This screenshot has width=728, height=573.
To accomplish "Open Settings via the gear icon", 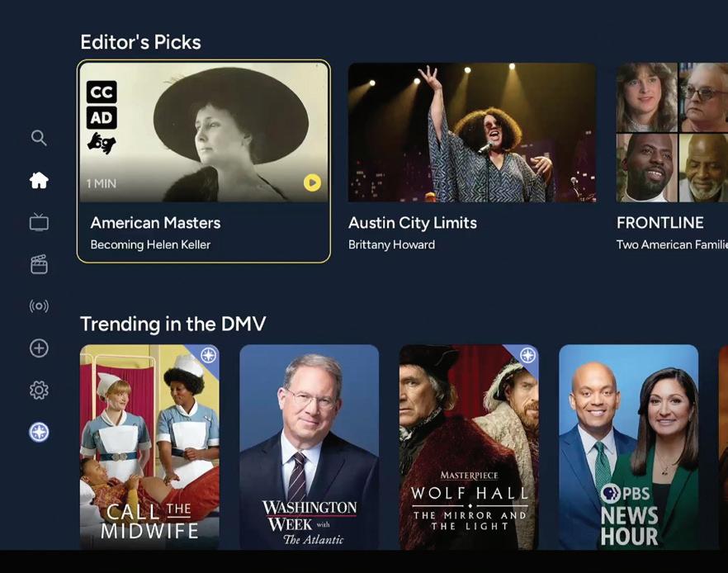I will [39, 390].
